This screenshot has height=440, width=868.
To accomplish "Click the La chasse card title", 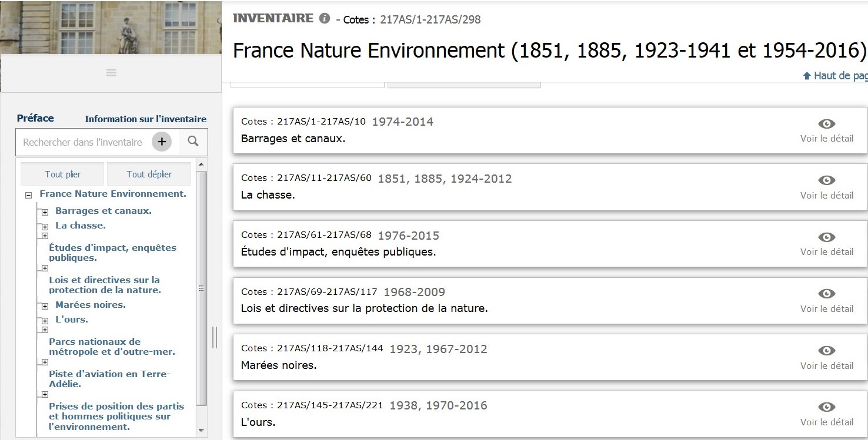I will [x=268, y=195].
